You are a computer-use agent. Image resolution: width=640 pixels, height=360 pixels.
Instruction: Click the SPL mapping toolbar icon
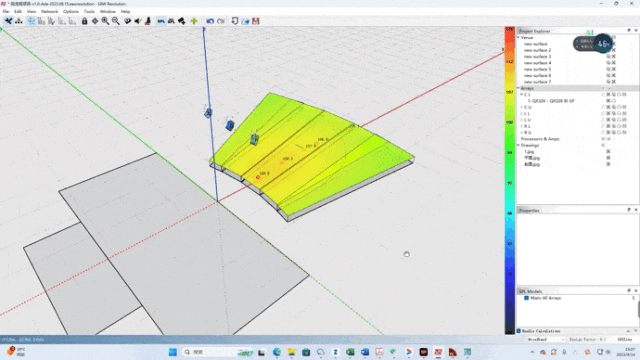(161, 21)
